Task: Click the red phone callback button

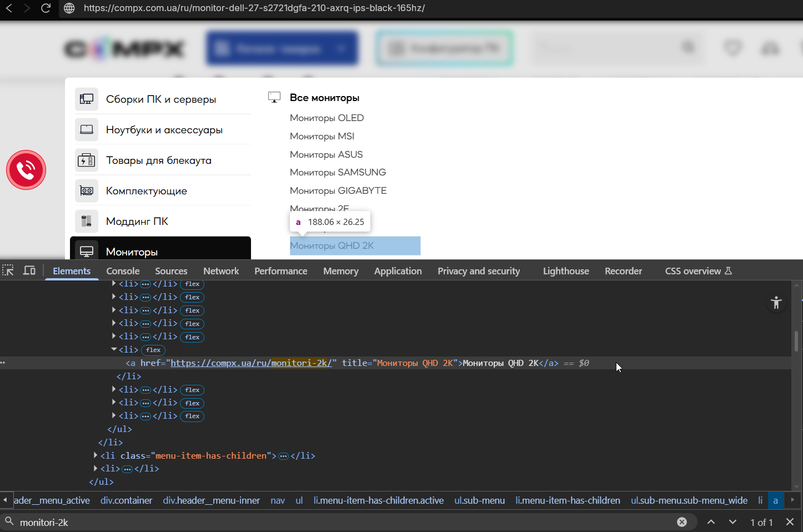Action: (26, 170)
